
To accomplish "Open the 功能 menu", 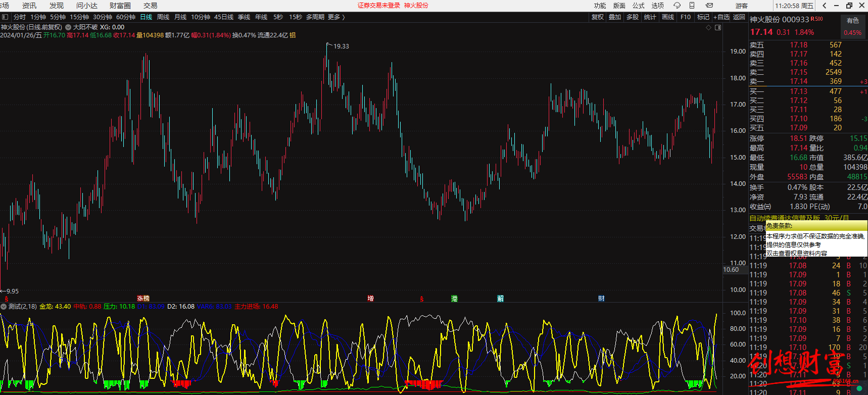I will [x=600, y=6].
